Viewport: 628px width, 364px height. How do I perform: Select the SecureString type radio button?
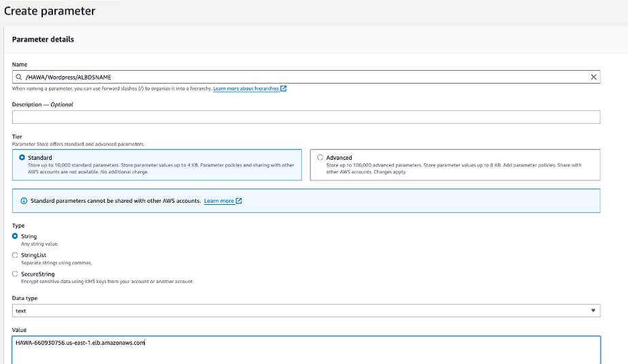[15, 274]
